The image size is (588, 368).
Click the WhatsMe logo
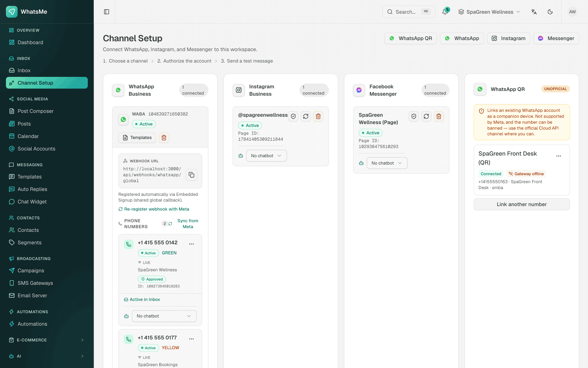click(x=12, y=12)
